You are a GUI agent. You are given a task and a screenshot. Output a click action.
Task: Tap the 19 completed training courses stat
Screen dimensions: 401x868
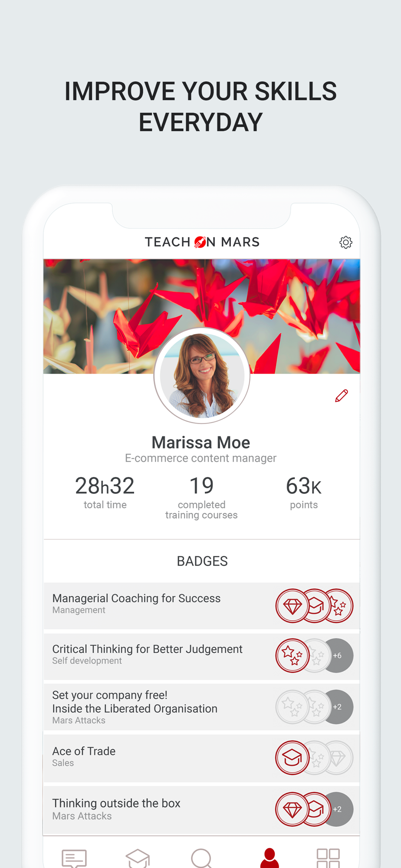[x=201, y=498]
